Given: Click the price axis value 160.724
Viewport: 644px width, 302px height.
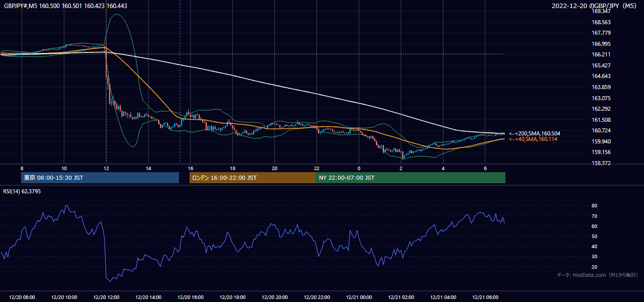Looking at the screenshot, I should tap(601, 131).
